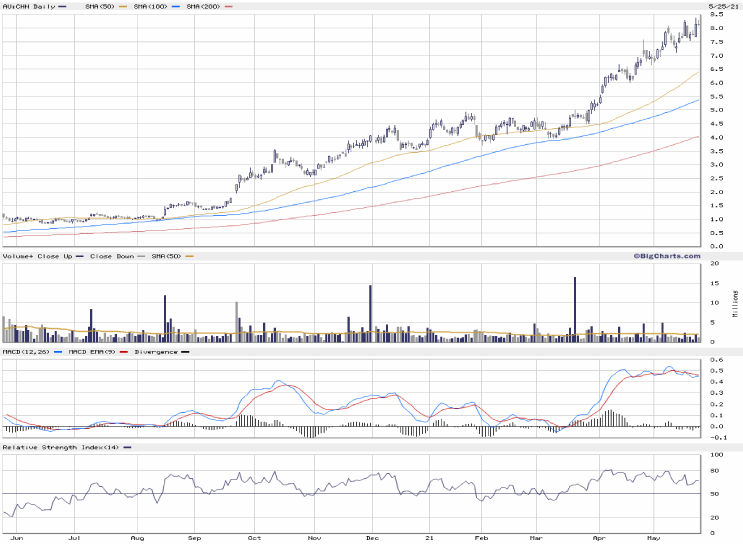Select the SMA(200) red legend swatch
Screen dimensions: 743x544
[231, 6]
